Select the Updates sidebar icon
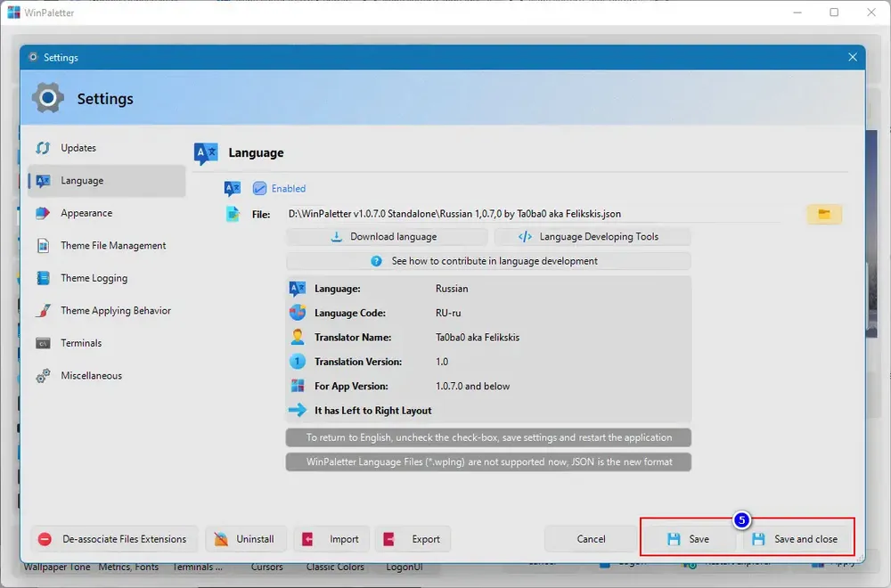 [x=43, y=148]
